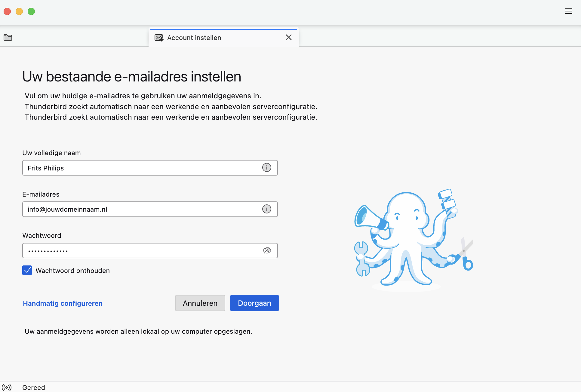This screenshot has height=392, width=581.
Task: Click the green macOS fullscreen button
Action: point(31,11)
